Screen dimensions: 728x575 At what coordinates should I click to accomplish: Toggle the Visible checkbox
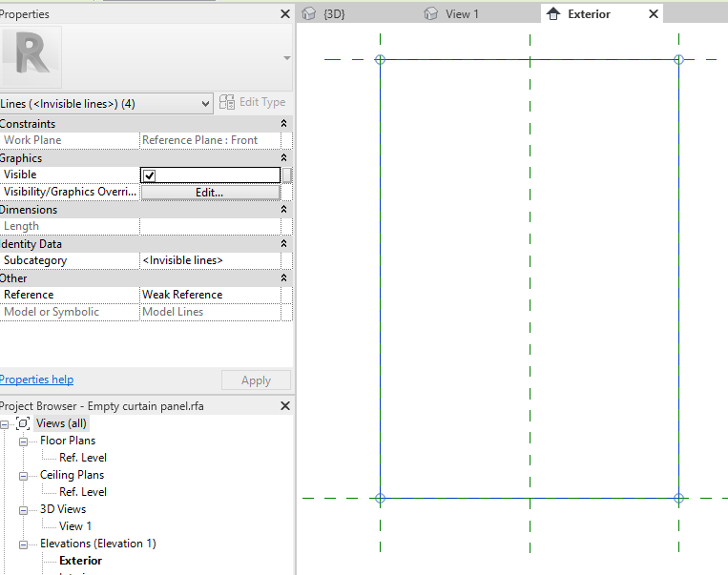point(149,175)
